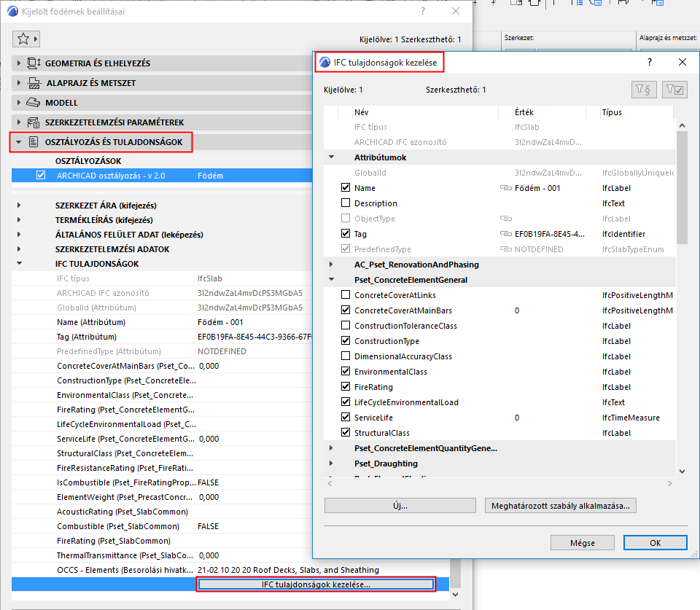This screenshot has height=610, width=700.
Task: Click the Modell panel slab icon
Action: (x=33, y=103)
